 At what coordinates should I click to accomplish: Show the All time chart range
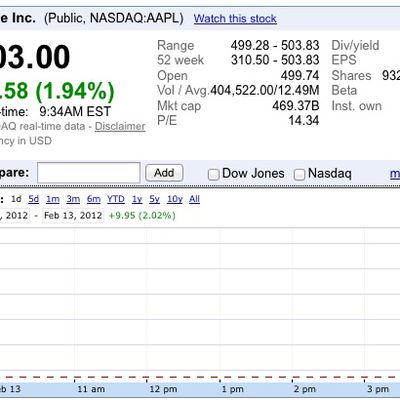click(x=194, y=199)
